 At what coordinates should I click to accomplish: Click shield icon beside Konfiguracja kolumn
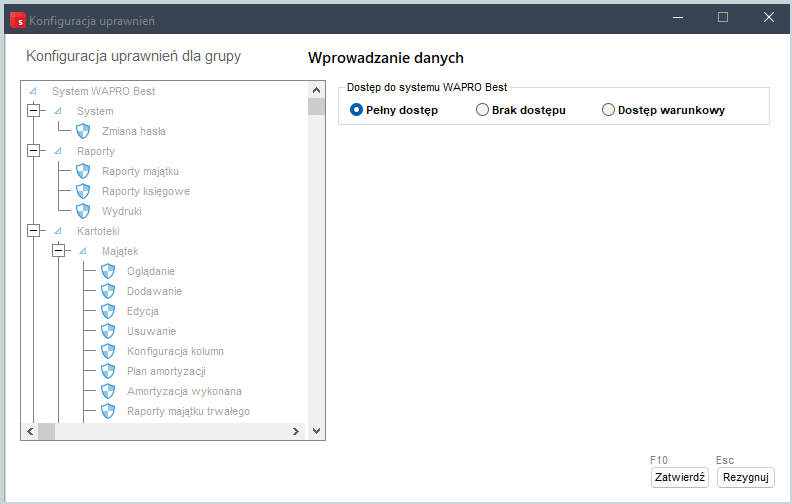pyautogui.click(x=108, y=351)
